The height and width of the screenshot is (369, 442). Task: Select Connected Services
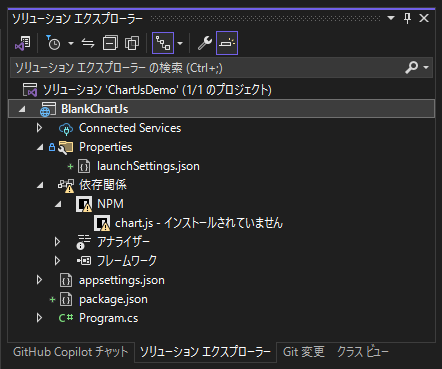(130, 128)
